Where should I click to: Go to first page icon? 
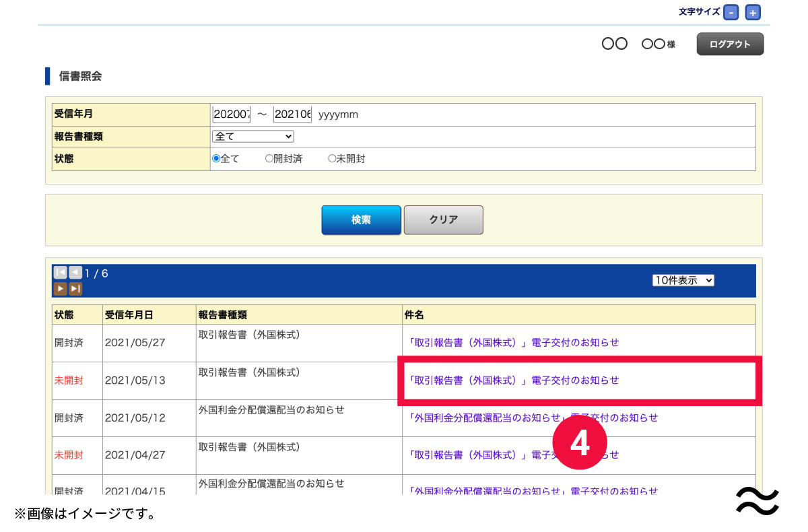pyautogui.click(x=60, y=273)
